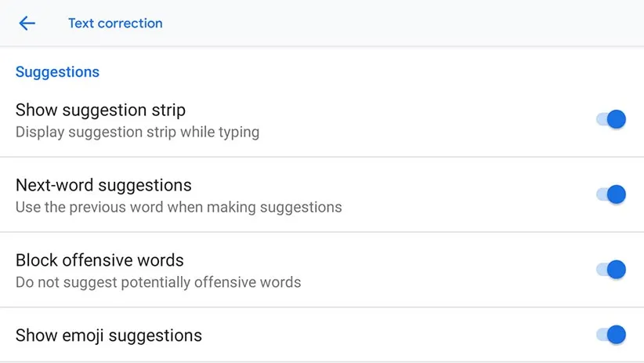Click 'Use the previous word' description text
The width and height of the screenshot is (644, 363).
[179, 208]
